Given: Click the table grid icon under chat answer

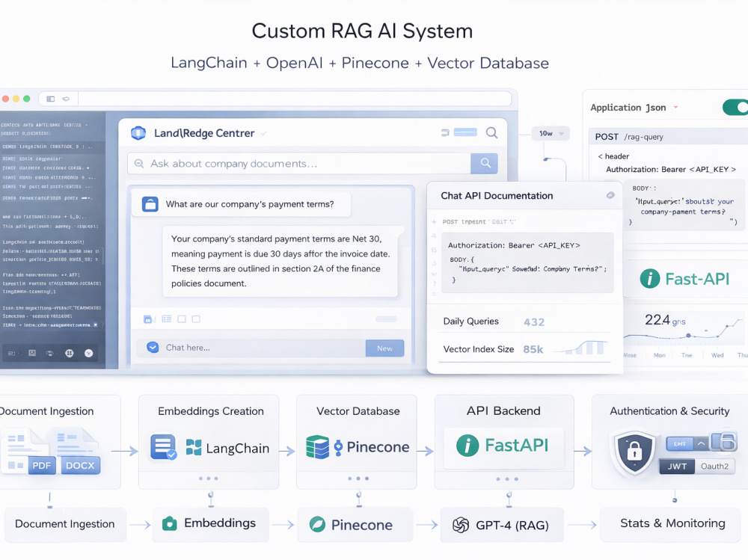Looking at the screenshot, I should [167, 319].
